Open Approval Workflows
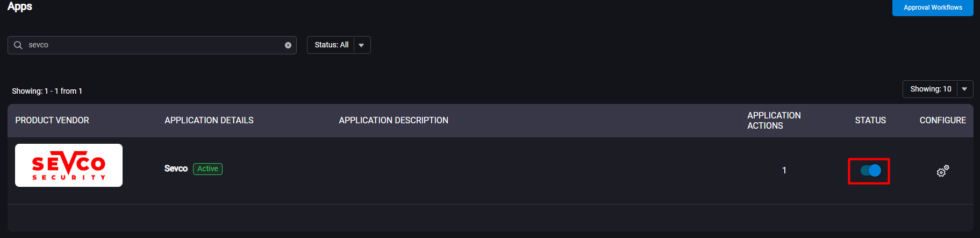Screen dimensions: 980x238 coord(933,8)
